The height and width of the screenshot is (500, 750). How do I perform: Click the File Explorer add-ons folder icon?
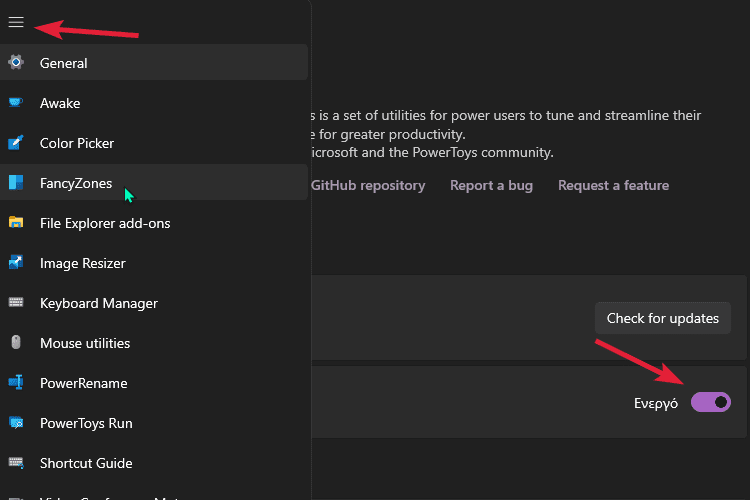[x=16, y=222]
